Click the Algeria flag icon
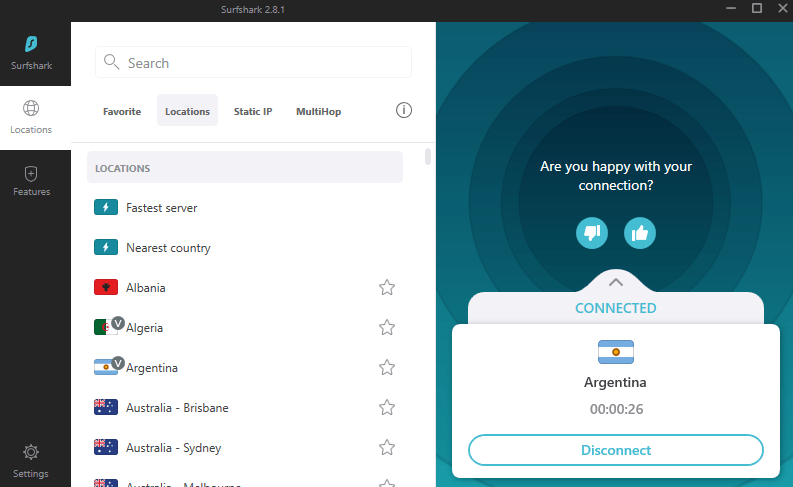This screenshot has width=793, height=487. 106,327
